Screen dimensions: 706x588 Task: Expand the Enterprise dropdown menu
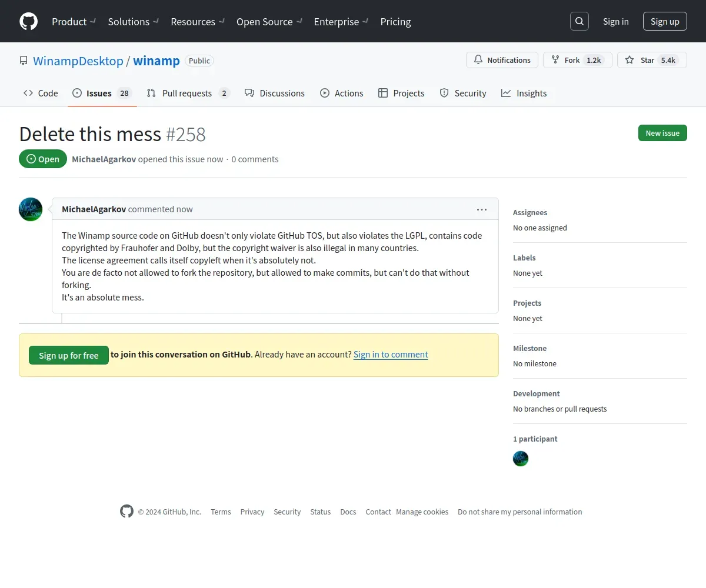click(341, 22)
